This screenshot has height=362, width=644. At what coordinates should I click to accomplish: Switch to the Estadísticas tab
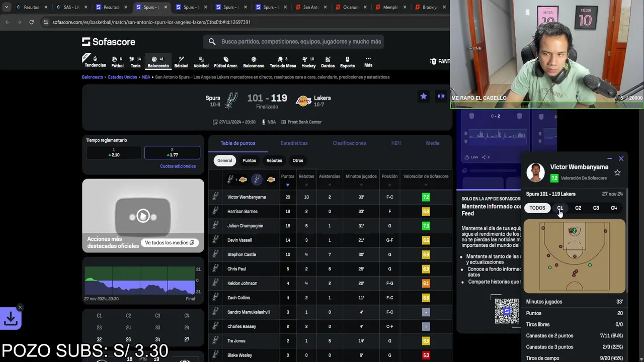tap(294, 143)
